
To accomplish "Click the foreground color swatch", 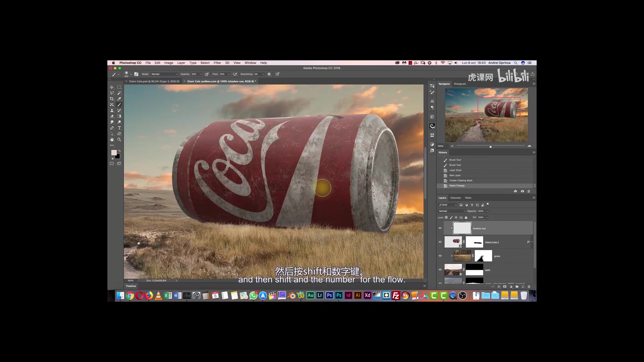I will [114, 153].
